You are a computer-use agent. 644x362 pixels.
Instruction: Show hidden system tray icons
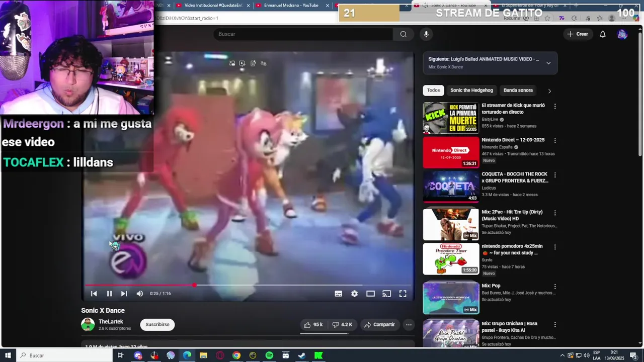click(x=562, y=355)
